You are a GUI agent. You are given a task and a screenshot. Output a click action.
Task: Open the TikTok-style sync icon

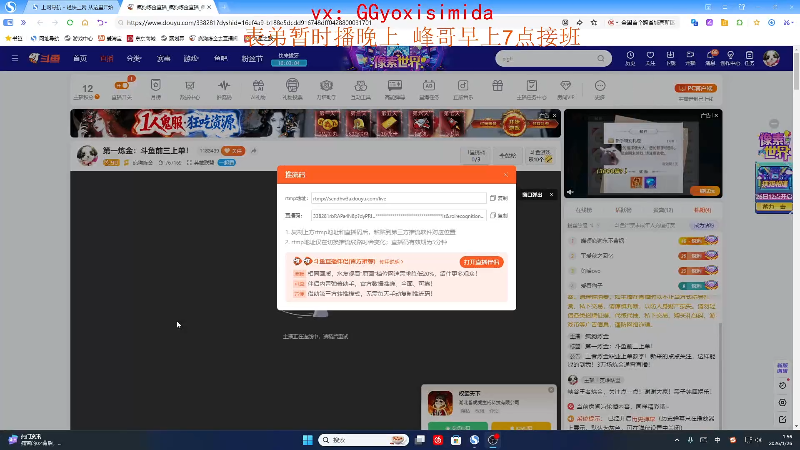(x=463, y=89)
